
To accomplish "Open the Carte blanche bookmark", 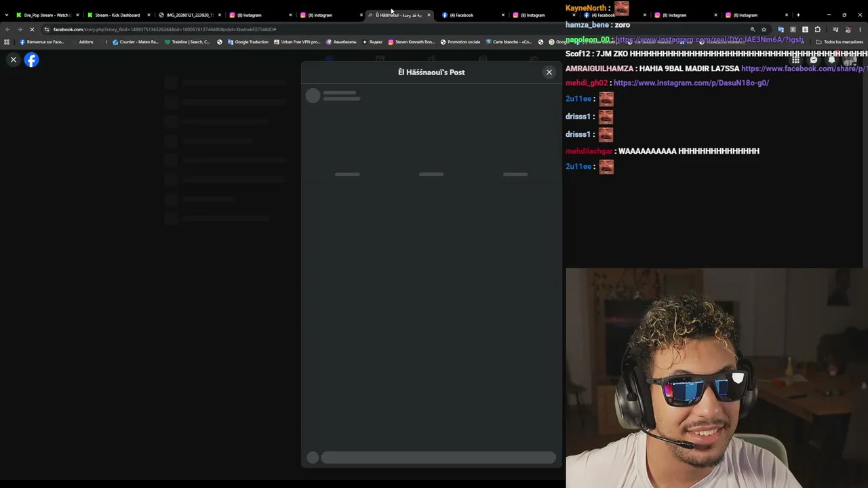I will (x=509, y=42).
